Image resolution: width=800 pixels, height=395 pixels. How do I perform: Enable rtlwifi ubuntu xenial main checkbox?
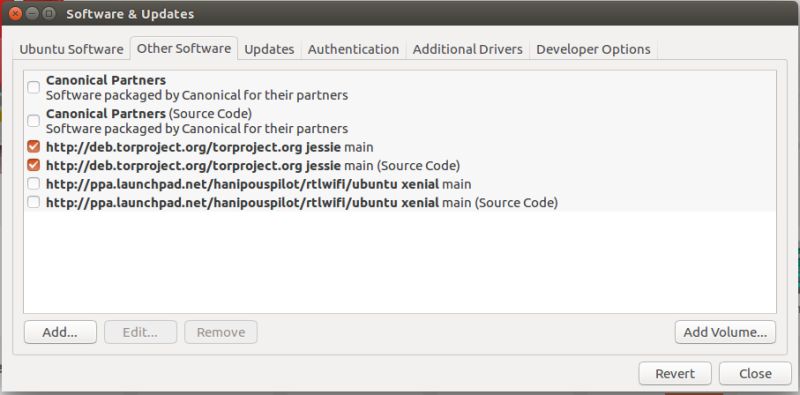[x=33, y=184]
